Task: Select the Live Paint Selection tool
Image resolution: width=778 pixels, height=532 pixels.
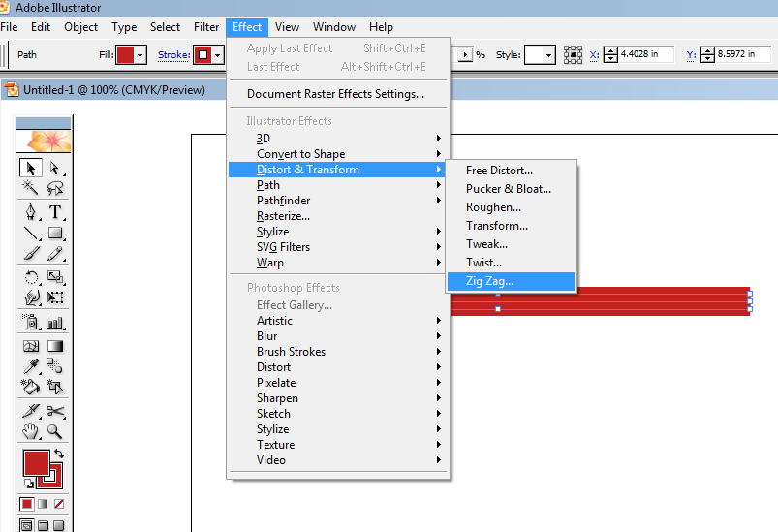Action: pyautogui.click(x=55, y=387)
